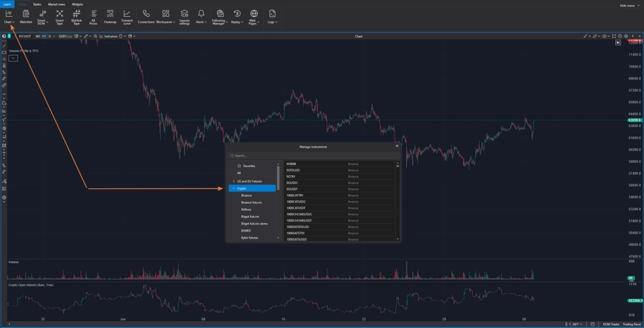Click Hide menu at top right
The image size is (644, 328).
pos(630,6)
